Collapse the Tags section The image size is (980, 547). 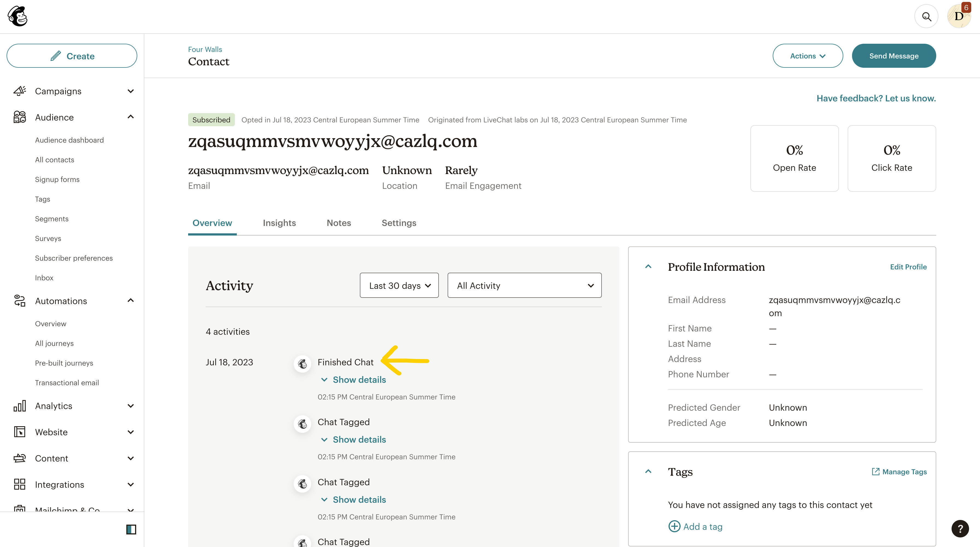(x=648, y=471)
